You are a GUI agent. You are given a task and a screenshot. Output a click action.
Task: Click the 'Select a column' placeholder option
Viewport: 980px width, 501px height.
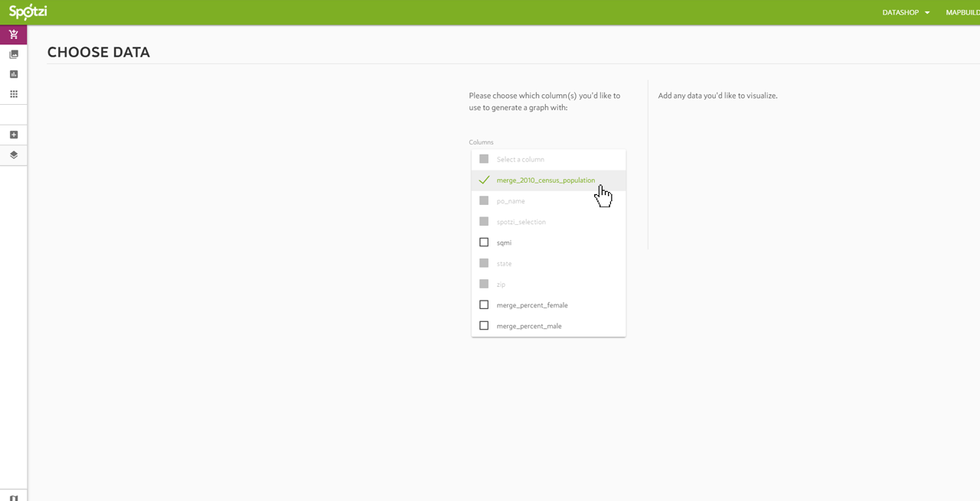[x=548, y=159]
